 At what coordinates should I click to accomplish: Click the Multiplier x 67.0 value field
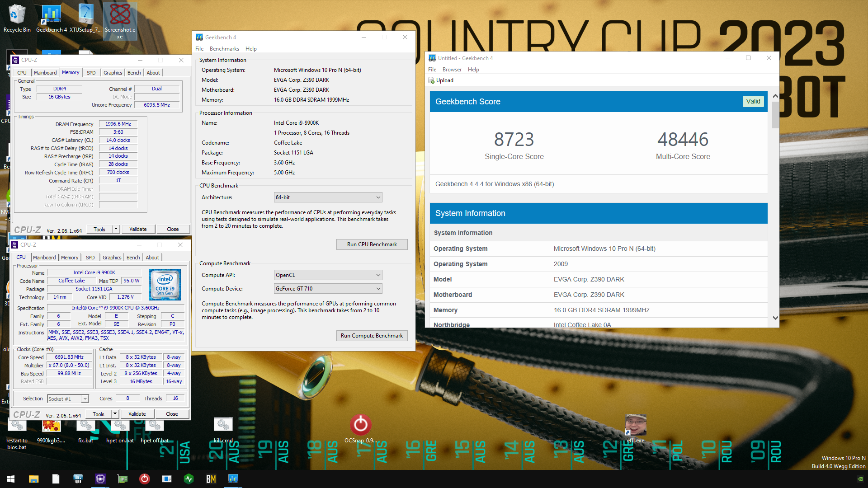pos(70,366)
